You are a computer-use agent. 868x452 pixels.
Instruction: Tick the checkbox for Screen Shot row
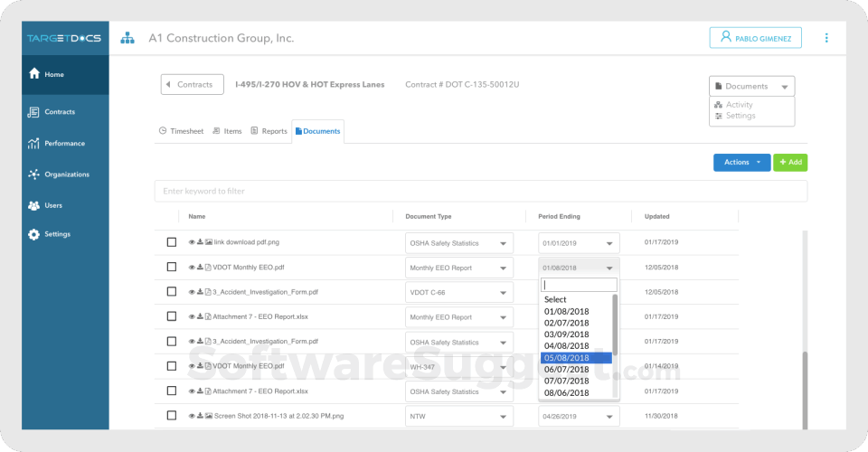pos(172,416)
